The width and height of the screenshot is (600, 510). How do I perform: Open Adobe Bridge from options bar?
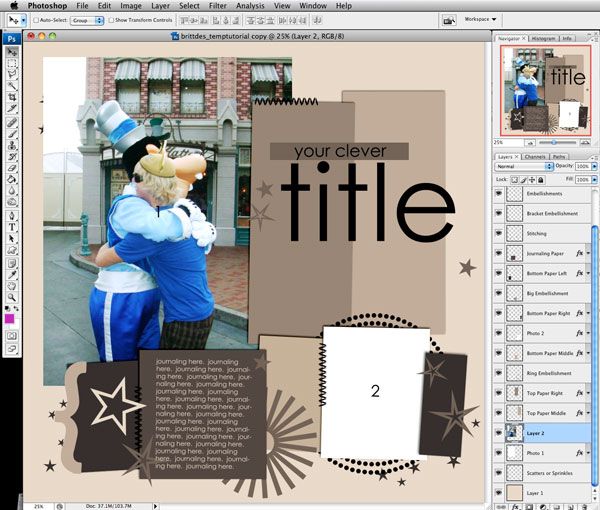tap(448, 20)
